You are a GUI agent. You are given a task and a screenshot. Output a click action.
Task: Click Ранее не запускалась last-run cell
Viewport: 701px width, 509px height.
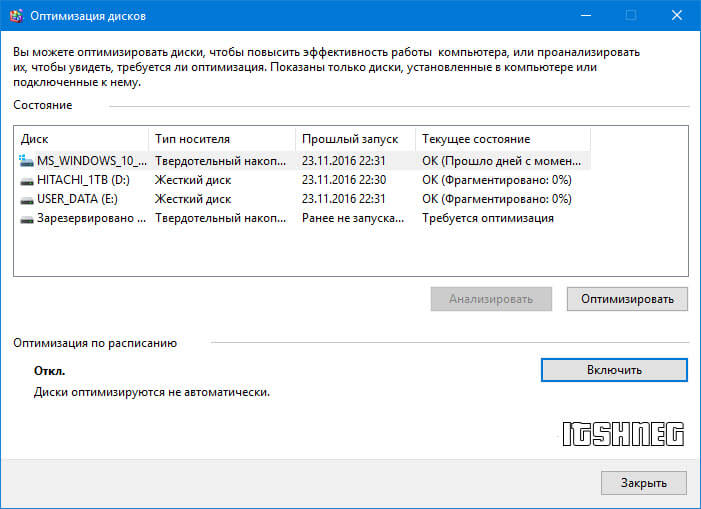point(354,218)
